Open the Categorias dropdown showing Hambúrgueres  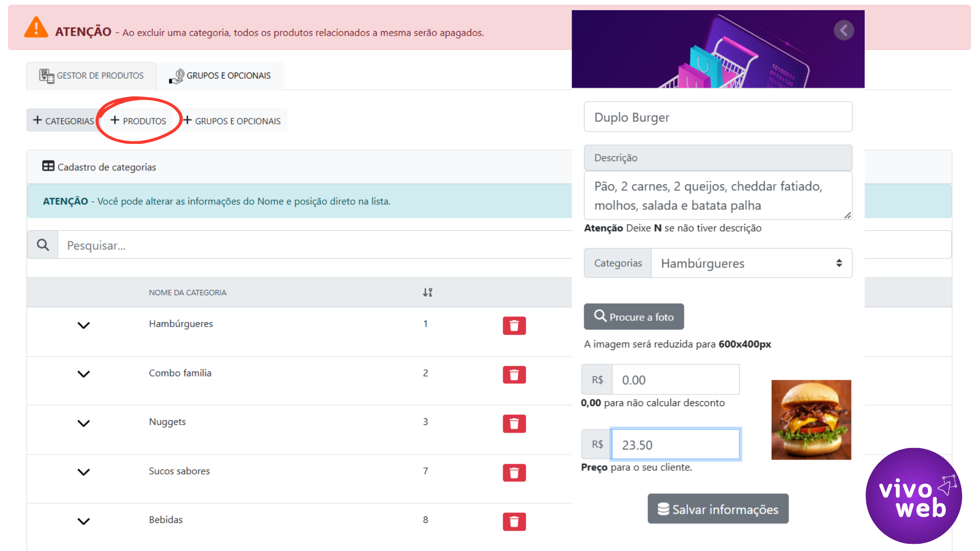[x=751, y=263]
